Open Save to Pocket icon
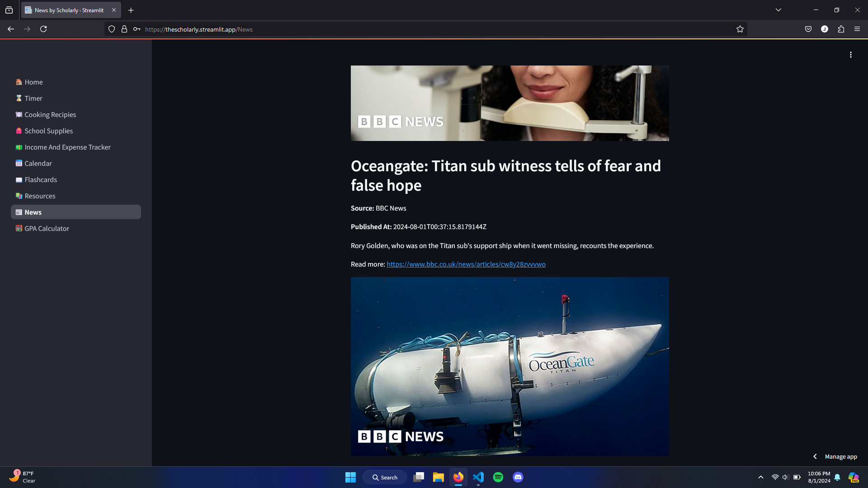The width and height of the screenshot is (868, 488). (808, 29)
